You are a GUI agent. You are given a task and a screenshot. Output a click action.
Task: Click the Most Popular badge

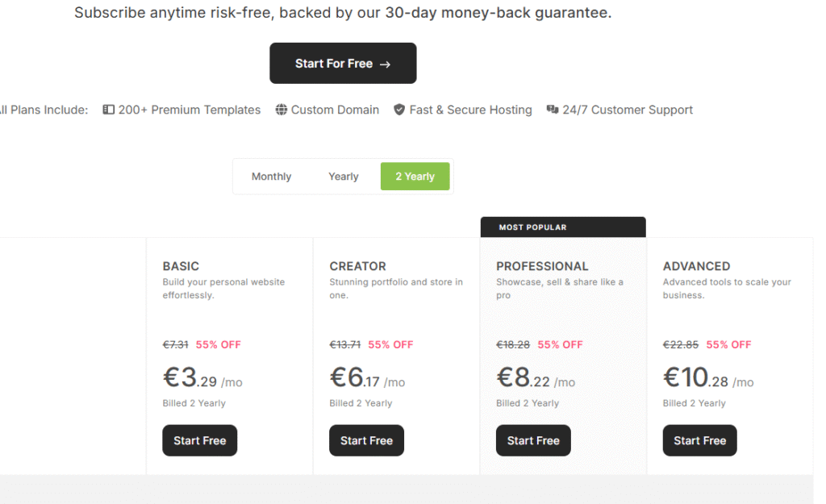click(x=532, y=227)
